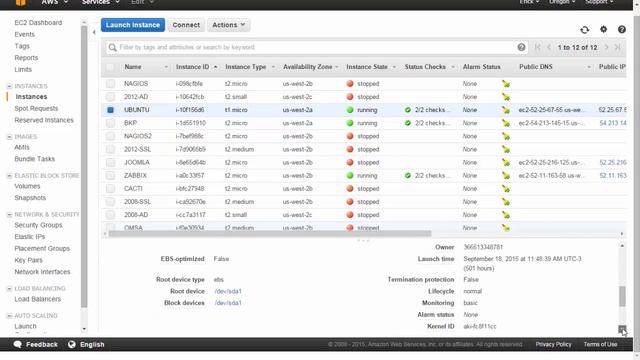
Task: Open the Privacy Policy link
Action: pyautogui.click(x=553, y=344)
